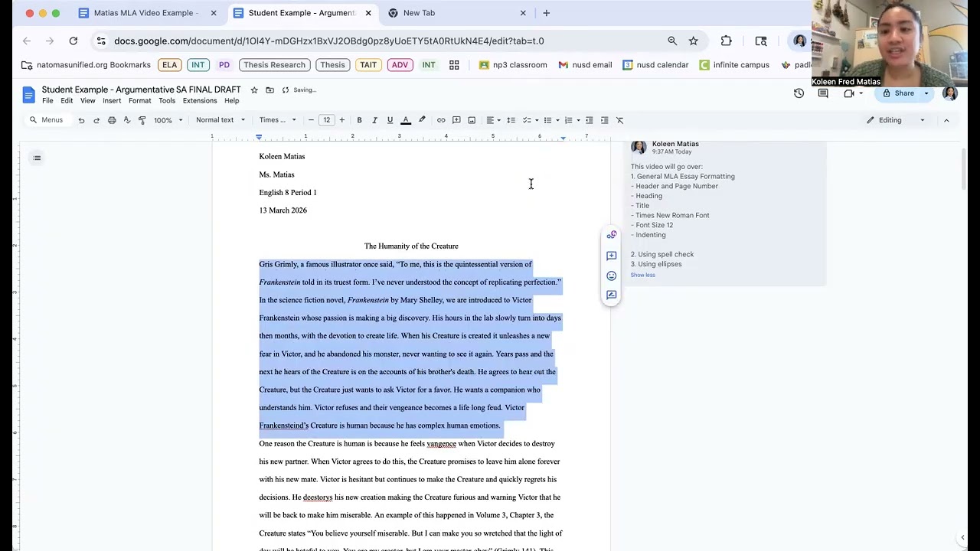
Task: Open the Tools menu
Action: (x=167, y=101)
